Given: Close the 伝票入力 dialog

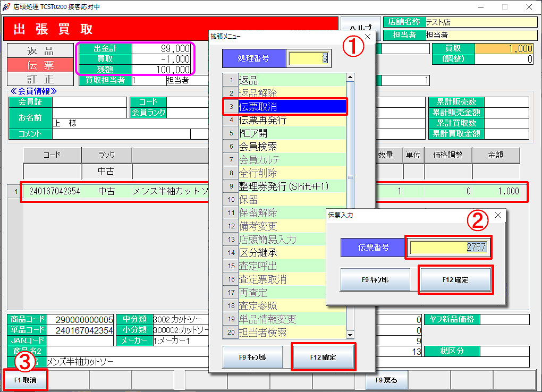Looking at the screenshot, I should point(498,215).
